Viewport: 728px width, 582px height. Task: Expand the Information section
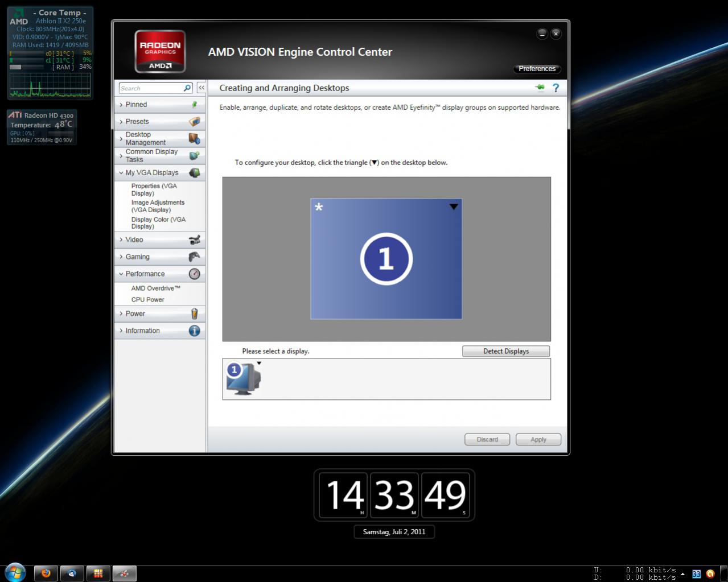[121, 331]
